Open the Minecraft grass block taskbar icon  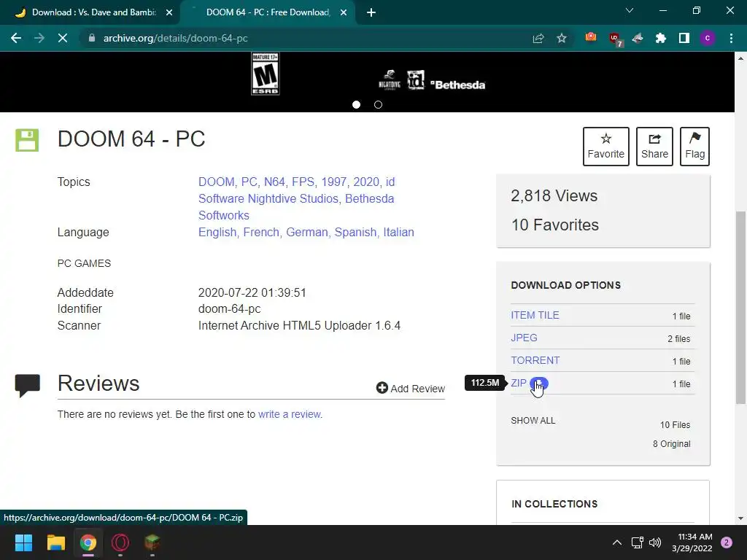[x=152, y=542]
